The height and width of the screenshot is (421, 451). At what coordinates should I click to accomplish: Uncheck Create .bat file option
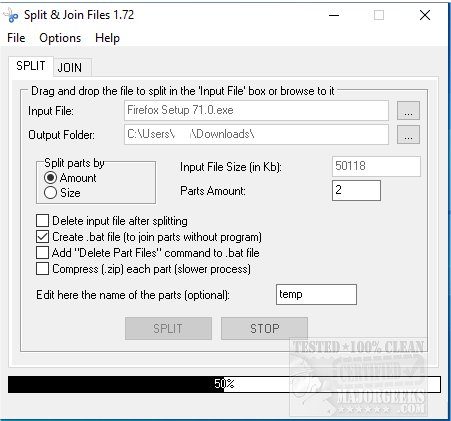coord(42,237)
